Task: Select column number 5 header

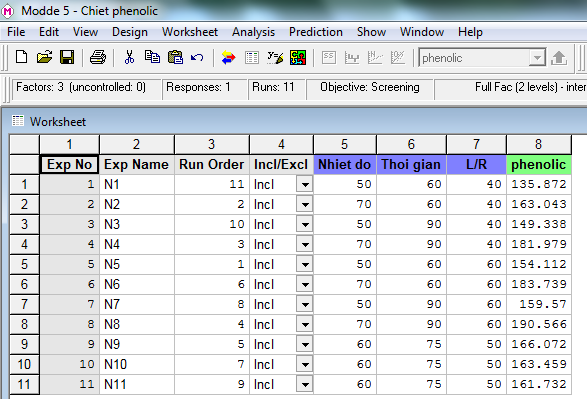Action: tap(344, 144)
